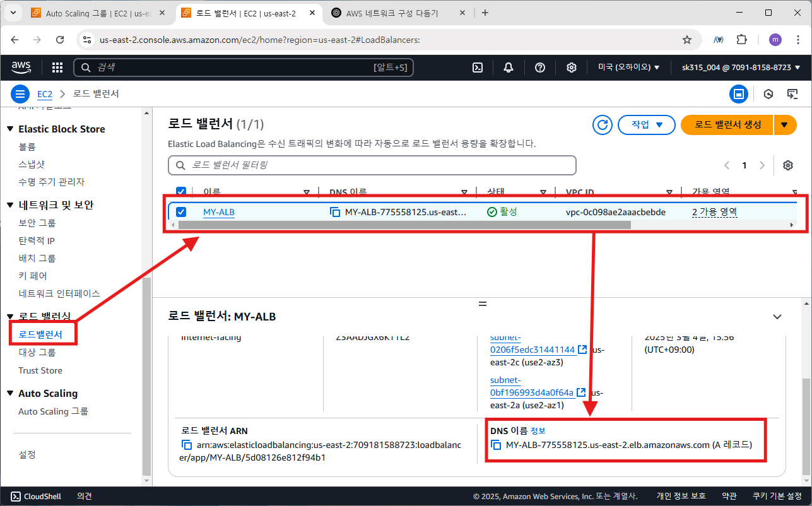Click the sidebar vertical scrollbar
This screenshot has height=506, width=812.
(147, 376)
